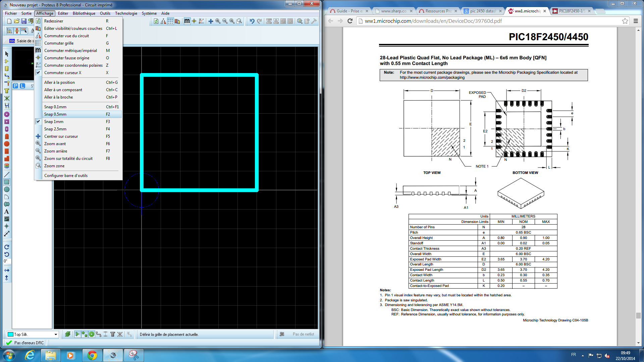Image resolution: width=644 pixels, height=362 pixels.
Task: Click the layer stackup icon in status bar
Action: pos(68,334)
